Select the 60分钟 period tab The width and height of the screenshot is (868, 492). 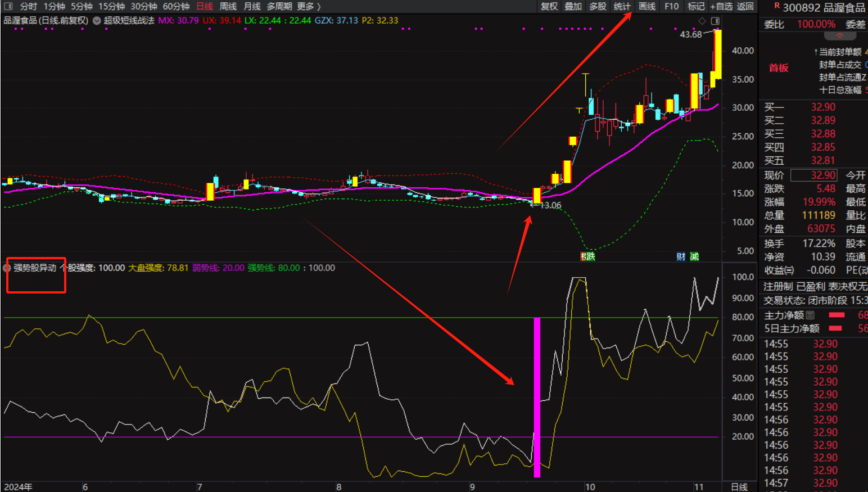176,6
